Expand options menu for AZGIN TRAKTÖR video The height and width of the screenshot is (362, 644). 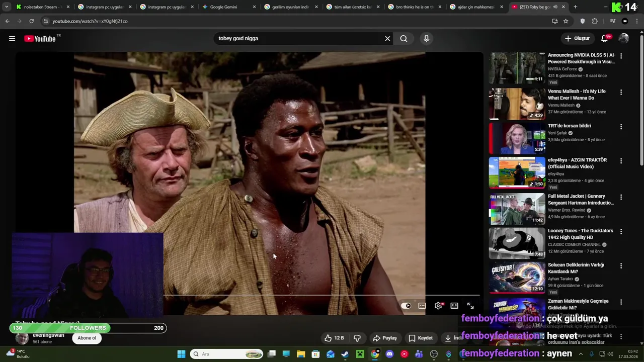tap(621, 161)
